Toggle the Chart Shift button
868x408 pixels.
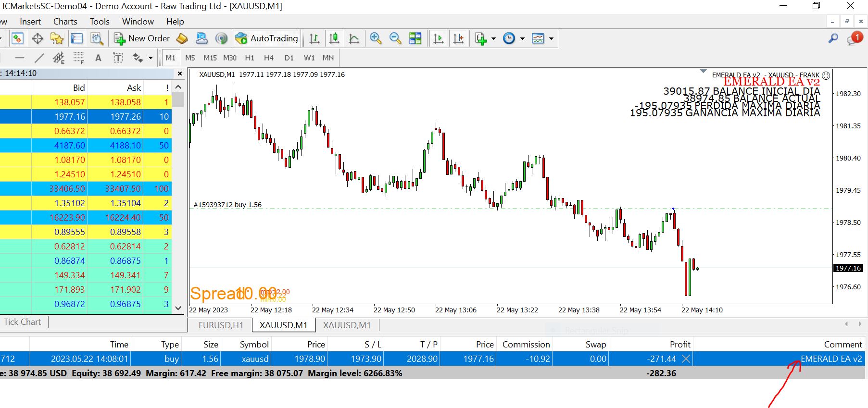[x=458, y=38]
